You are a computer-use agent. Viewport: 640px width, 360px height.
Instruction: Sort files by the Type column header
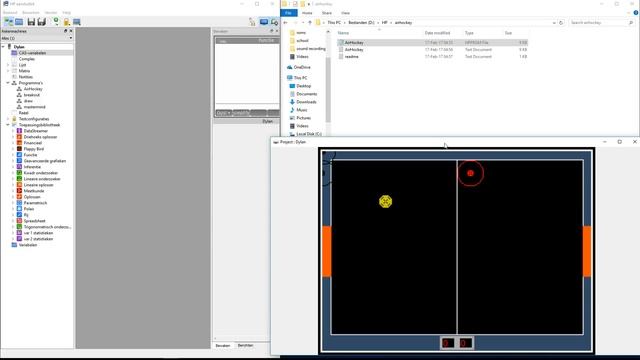tap(469, 33)
